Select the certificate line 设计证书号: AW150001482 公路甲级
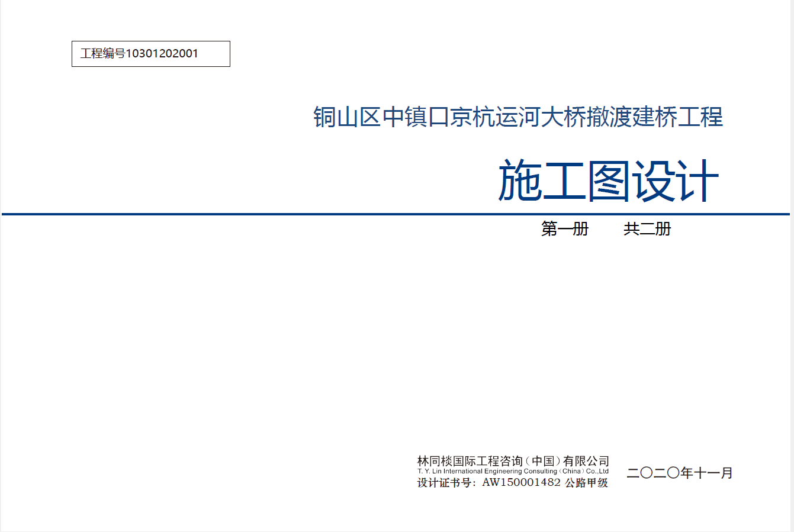The image size is (794, 532). coord(513,482)
